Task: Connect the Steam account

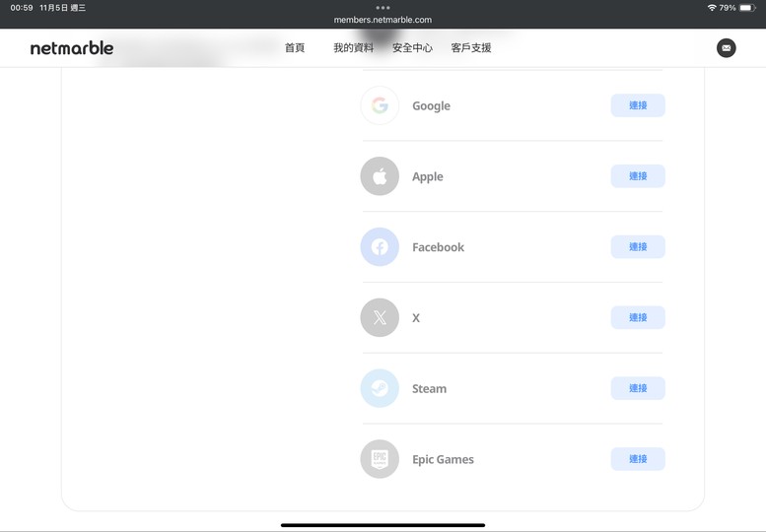Action: (638, 388)
